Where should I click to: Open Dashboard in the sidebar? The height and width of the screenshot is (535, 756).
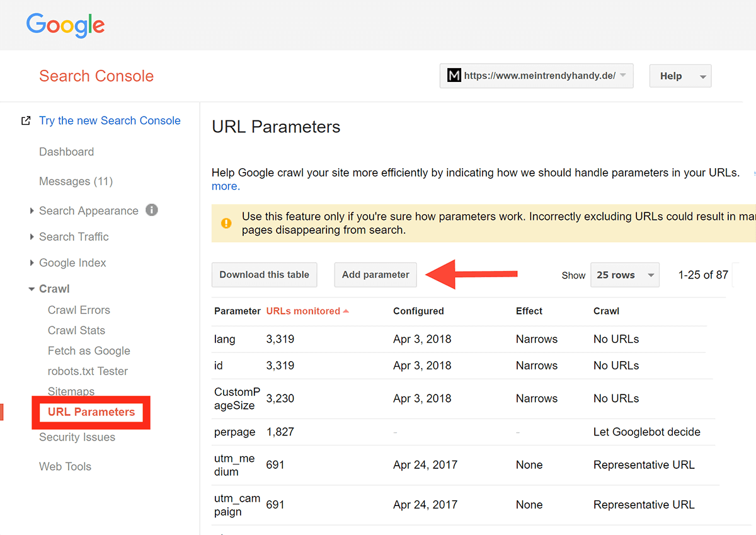tap(66, 152)
